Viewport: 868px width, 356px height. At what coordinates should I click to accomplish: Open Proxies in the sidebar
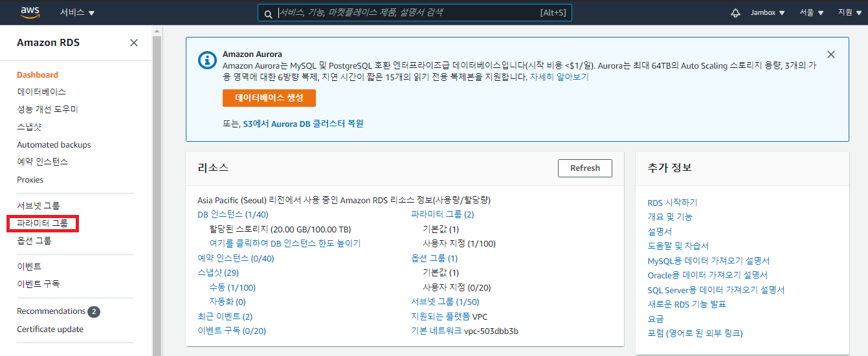[x=30, y=180]
